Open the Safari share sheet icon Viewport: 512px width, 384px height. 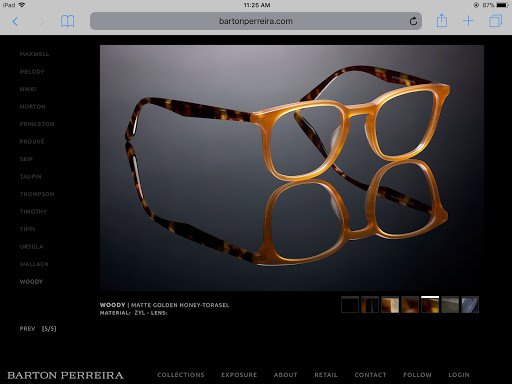[x=442, y=21]
